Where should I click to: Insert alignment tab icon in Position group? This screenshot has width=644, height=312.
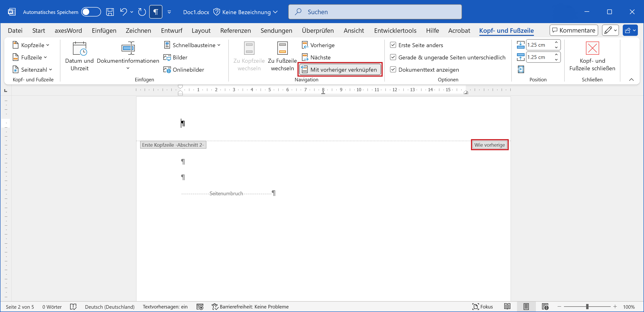pos(521,69)
